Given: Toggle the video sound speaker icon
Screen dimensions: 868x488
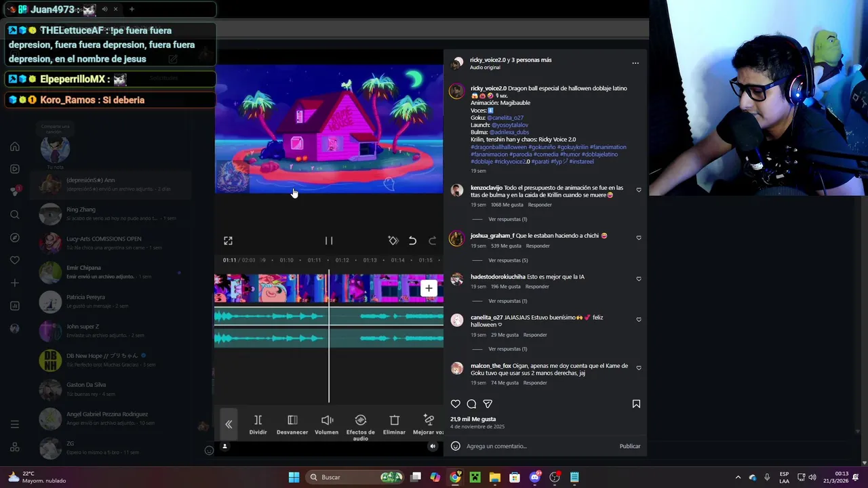Looking at the screenshot, I should (x=433, y=446).
